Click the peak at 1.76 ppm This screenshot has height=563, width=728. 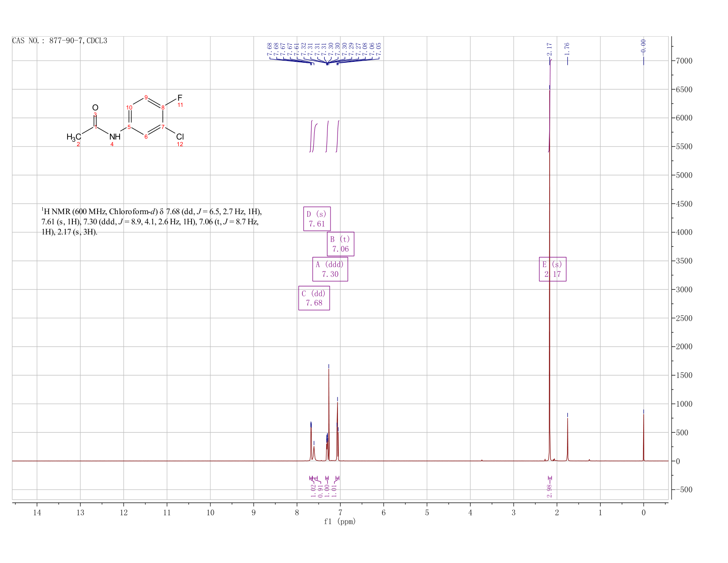[x=567, y=439]
